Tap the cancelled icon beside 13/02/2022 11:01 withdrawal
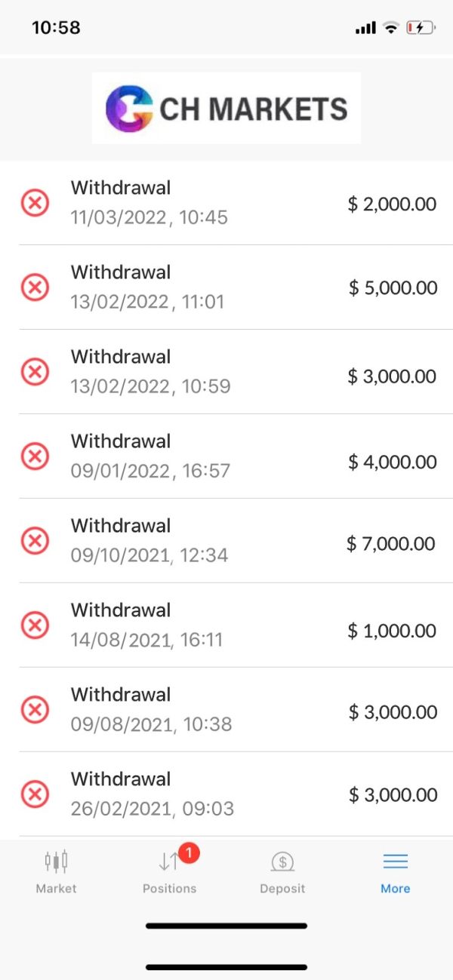 pos(35,287)
